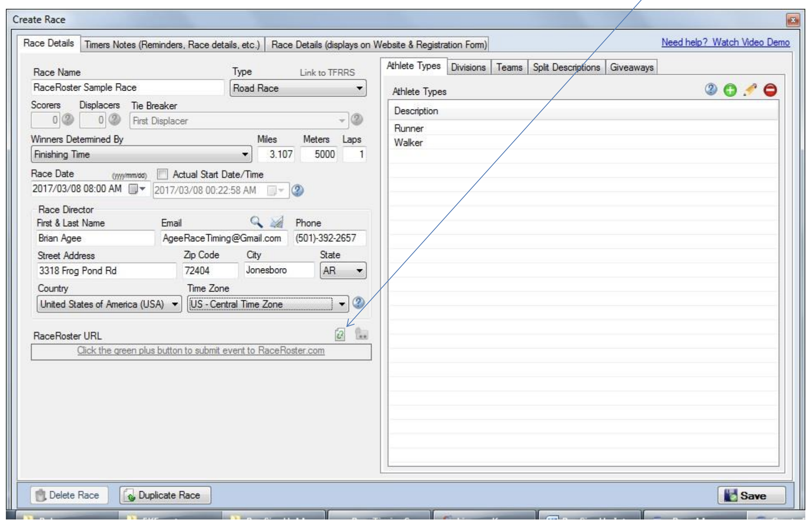Open athlete types help question icon
Viewport: 812px width, 527px height.
coord(711,89)
